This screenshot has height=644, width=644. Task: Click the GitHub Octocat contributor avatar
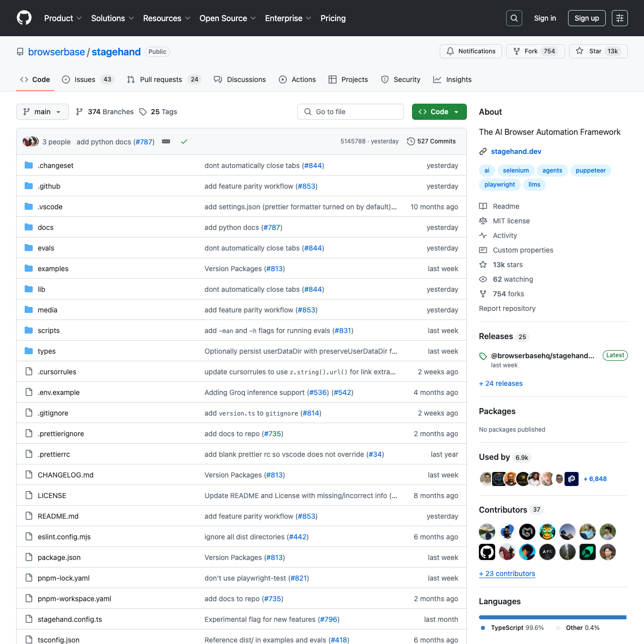[487, 552]
